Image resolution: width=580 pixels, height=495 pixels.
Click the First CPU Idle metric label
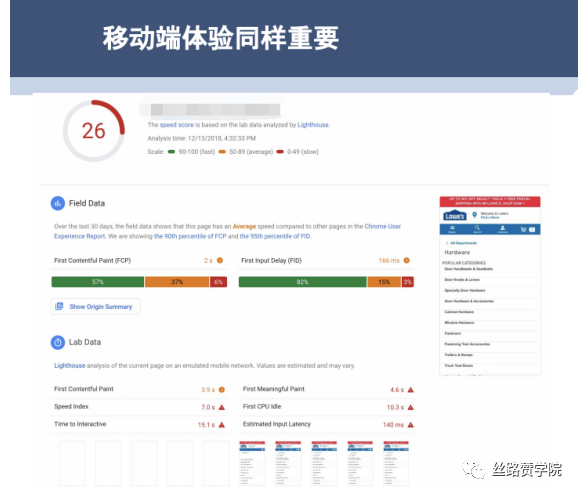click(262, 407)
